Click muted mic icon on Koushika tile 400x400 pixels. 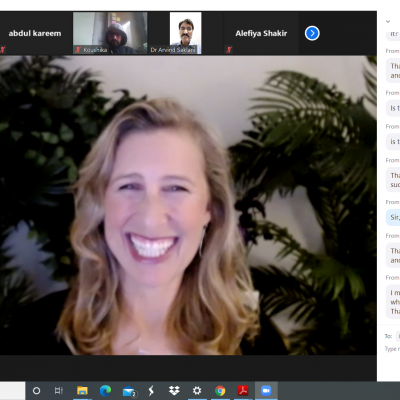(78, 50)
